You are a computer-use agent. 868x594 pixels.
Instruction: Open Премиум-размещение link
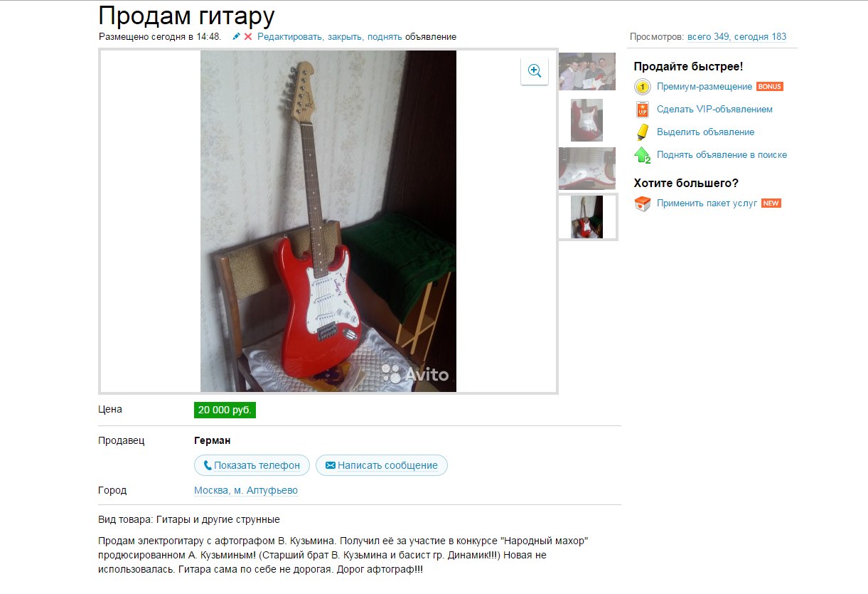tap(704, 87)
